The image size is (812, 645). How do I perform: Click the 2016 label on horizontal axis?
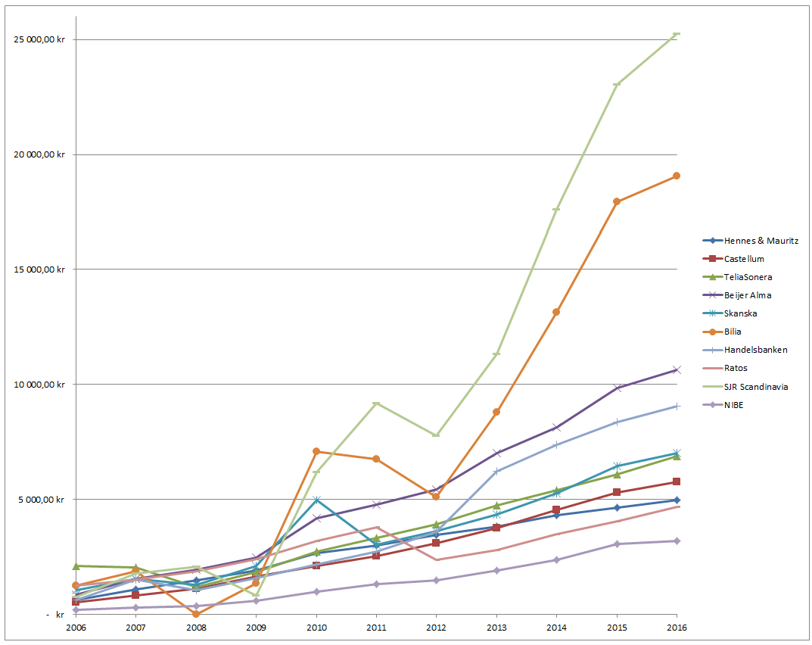[676, 628]
